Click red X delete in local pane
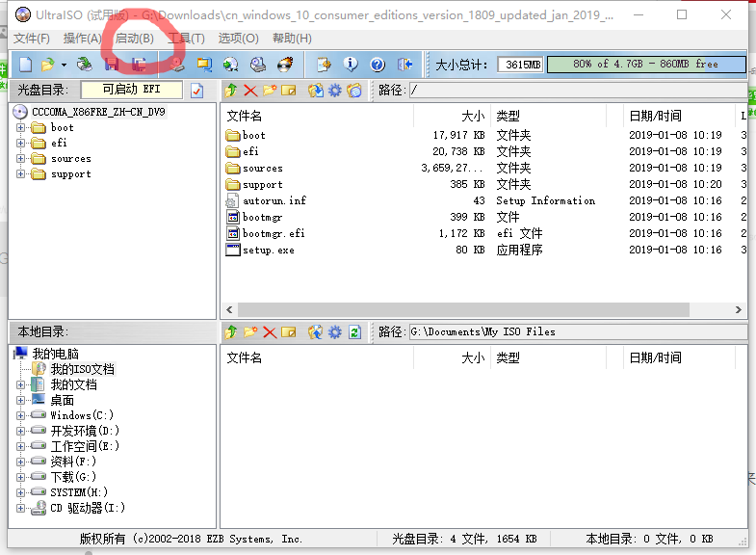Viewport: 756px width, 555px height. tap(270, 332)
